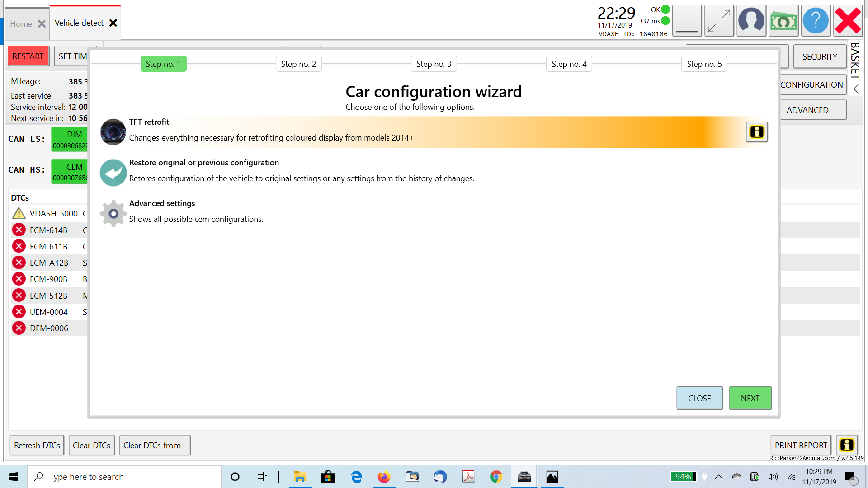Click the Windows search box
This screenshot has width=868, height=488.
click(x=124, y=477)
